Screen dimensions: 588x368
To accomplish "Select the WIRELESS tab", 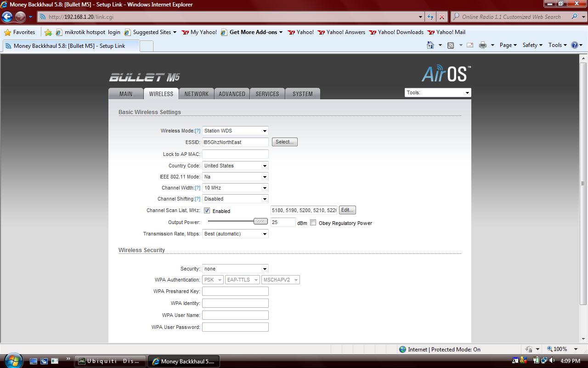I will 161,94.
